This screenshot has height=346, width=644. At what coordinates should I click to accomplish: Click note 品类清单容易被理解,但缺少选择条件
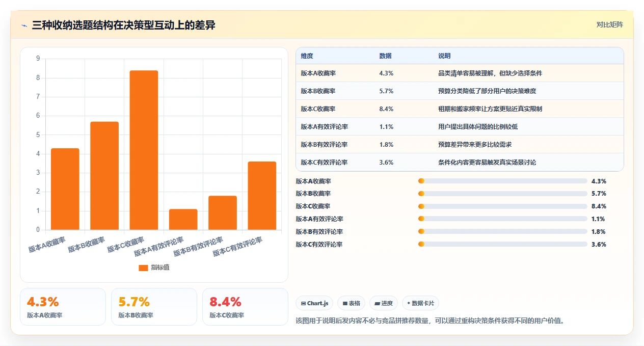point(490,73)
